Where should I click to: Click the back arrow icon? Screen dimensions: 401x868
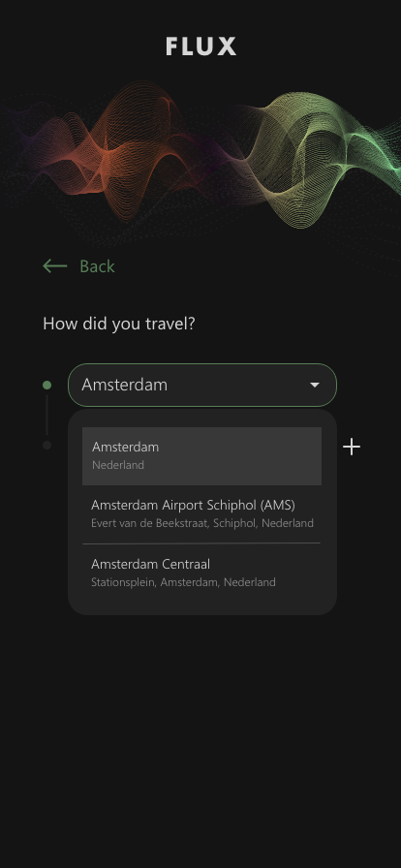pyautogui.click(x=55, y=266)
